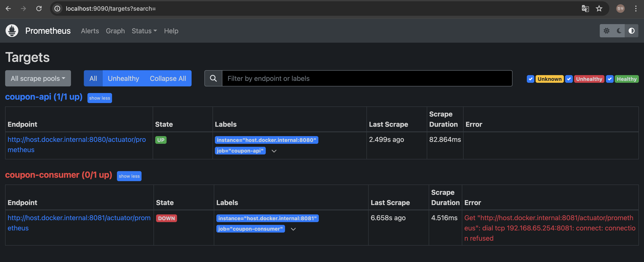Screen dimensions: 644x262
Task: Select dark theme moon icon
Action: pos(619,31)
